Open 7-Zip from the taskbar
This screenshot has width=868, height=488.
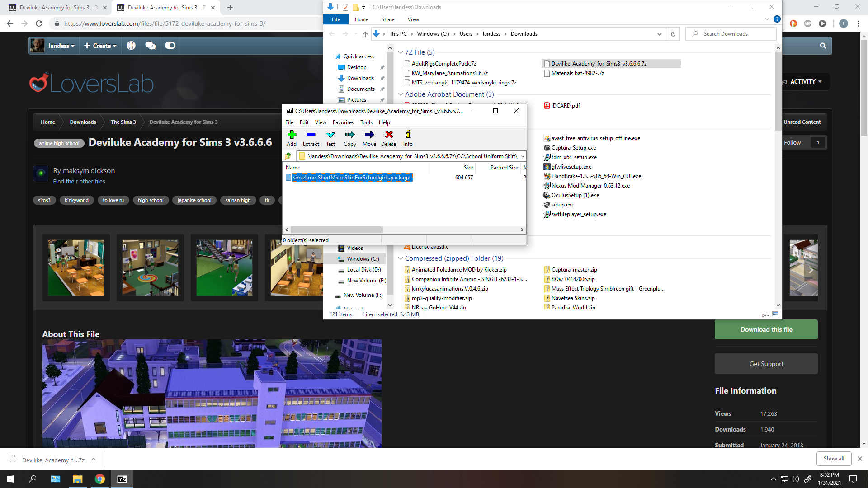click(x=122, y=479)
